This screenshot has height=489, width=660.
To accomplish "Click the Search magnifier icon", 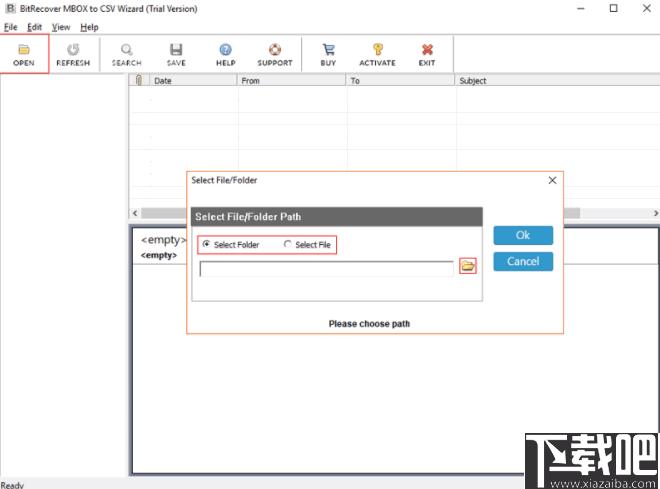I will (126, 50).
